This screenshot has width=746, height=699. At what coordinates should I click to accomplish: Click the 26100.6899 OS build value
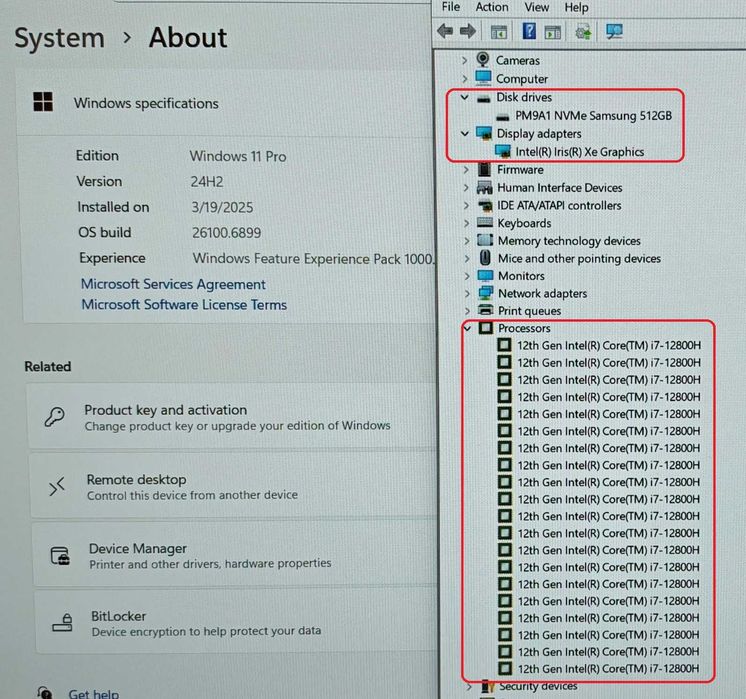click(226, 233)
